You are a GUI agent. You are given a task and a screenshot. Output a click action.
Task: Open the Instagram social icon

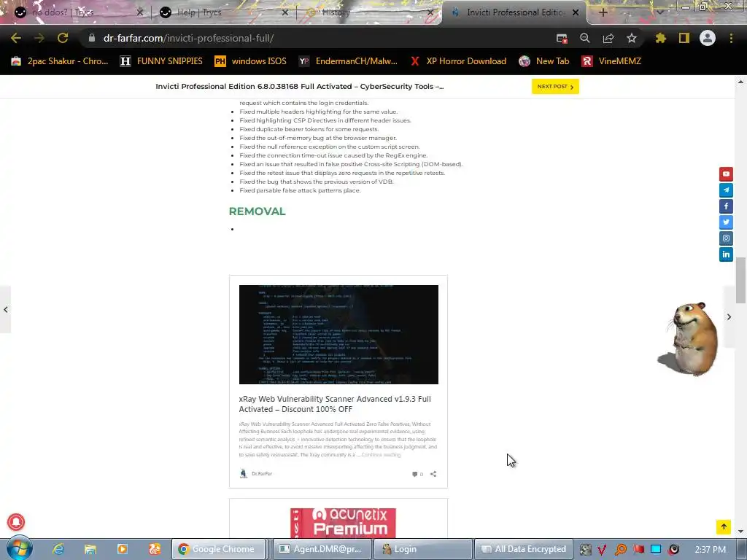click(x=726, y=238)
